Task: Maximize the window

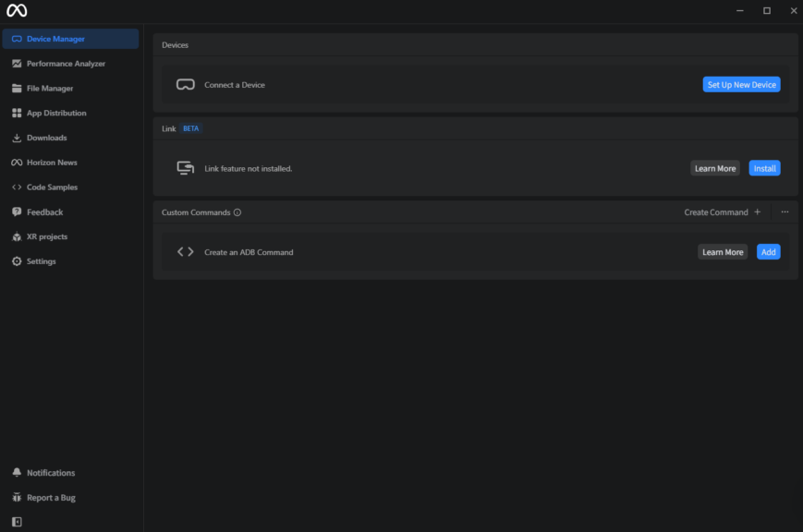Action: tap(767, 11)
